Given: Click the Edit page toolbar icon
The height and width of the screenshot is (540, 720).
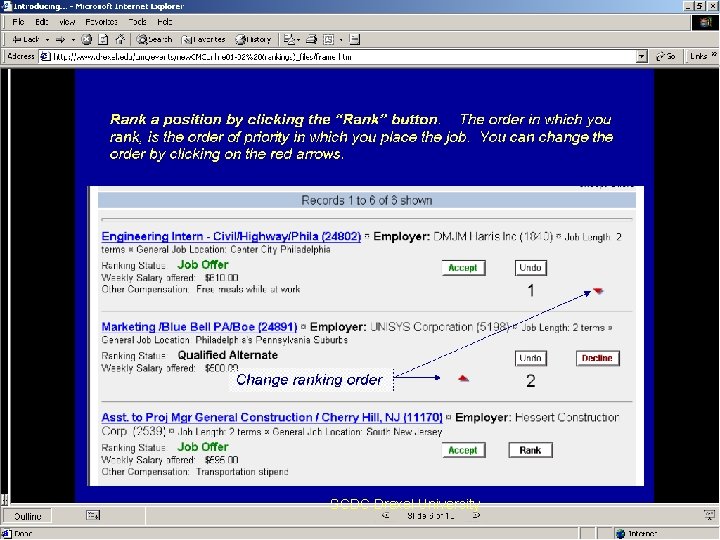Looking at the screenshot, I should (x=328, y=39).
